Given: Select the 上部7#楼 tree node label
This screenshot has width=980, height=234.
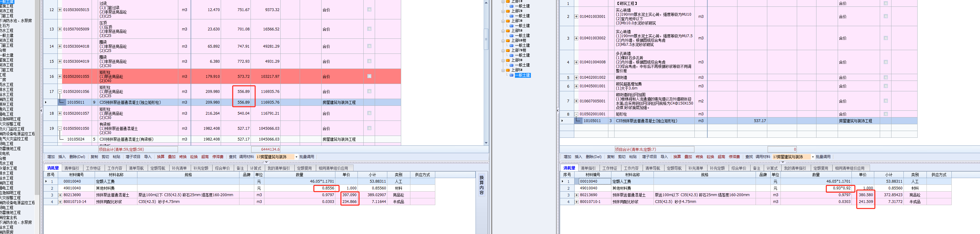Looking at the screenshot, I should [519, 50].
